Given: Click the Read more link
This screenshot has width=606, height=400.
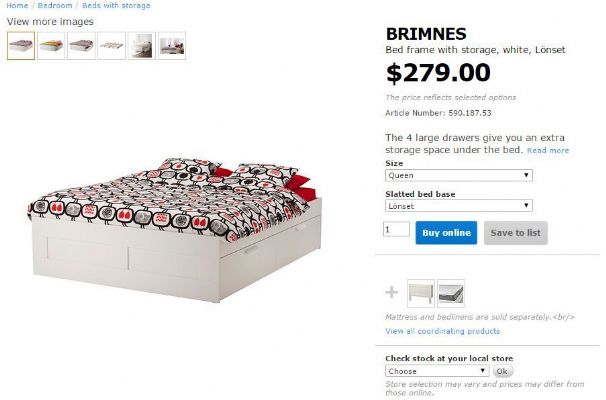Looking at the screenshot, I should pos(548,151).
